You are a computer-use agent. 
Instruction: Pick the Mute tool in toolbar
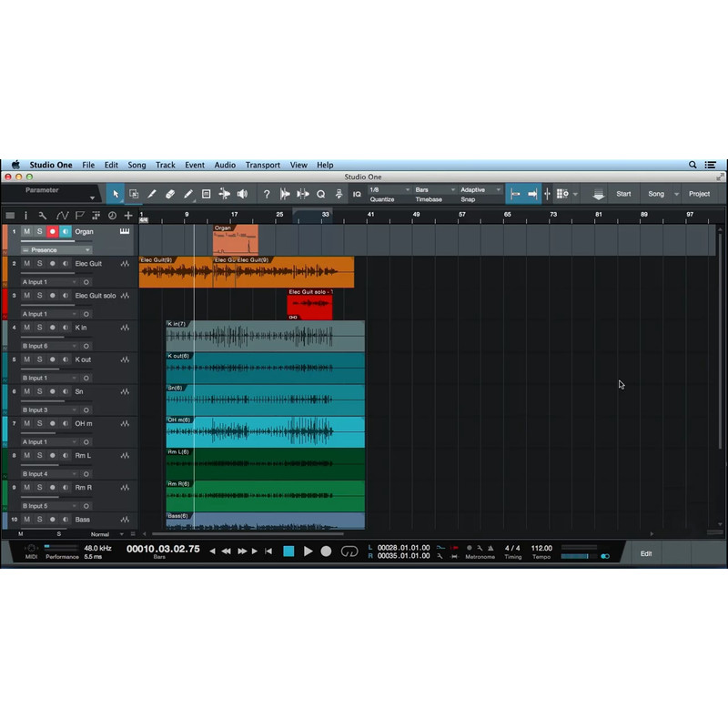click(207, 194)
